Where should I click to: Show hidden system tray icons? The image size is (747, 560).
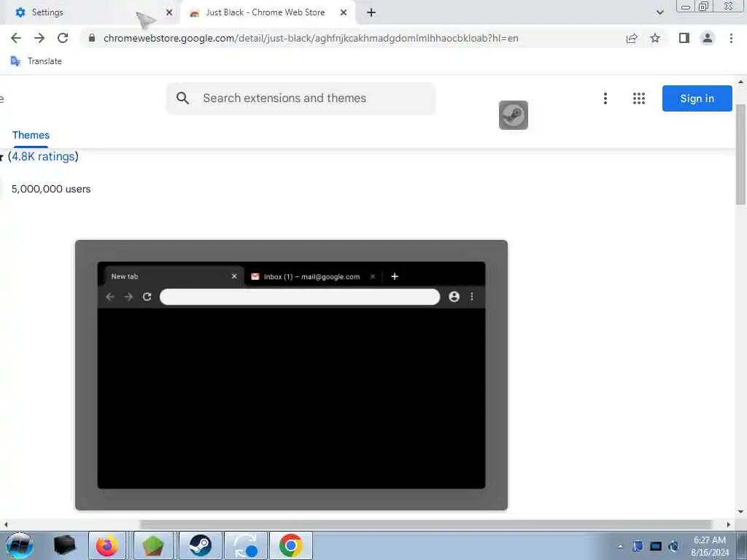click(620, 547)
